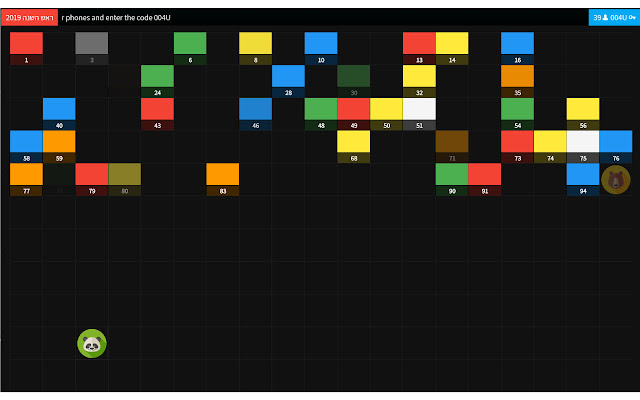Open the red 2019 title tab
The width and height of the screenshot is (640, 400).
click(x=29, y=18)
